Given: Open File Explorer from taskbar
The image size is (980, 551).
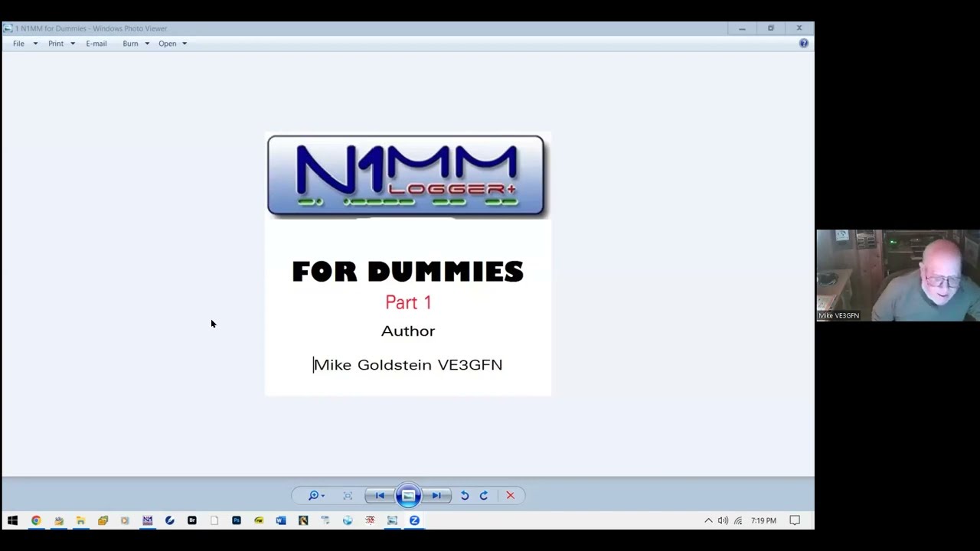Looking at the screenshot, I should (80, 520).
